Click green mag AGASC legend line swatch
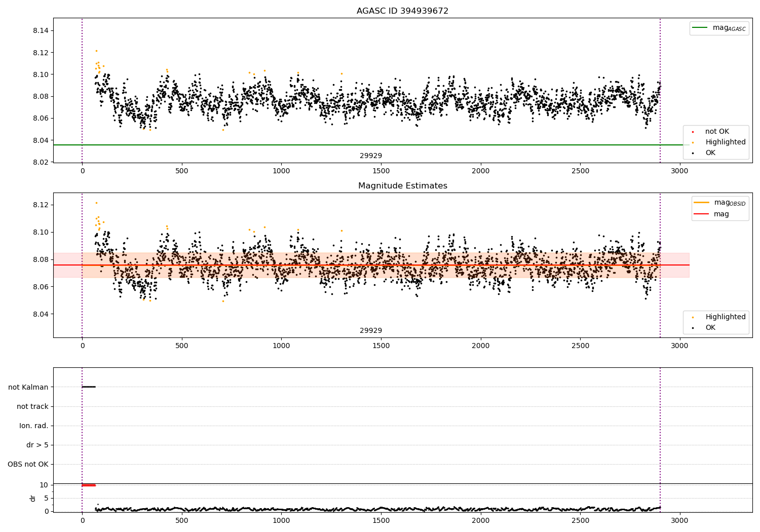Image resolution: width=760 pixels, height=532 pixels. coord(700,27)
